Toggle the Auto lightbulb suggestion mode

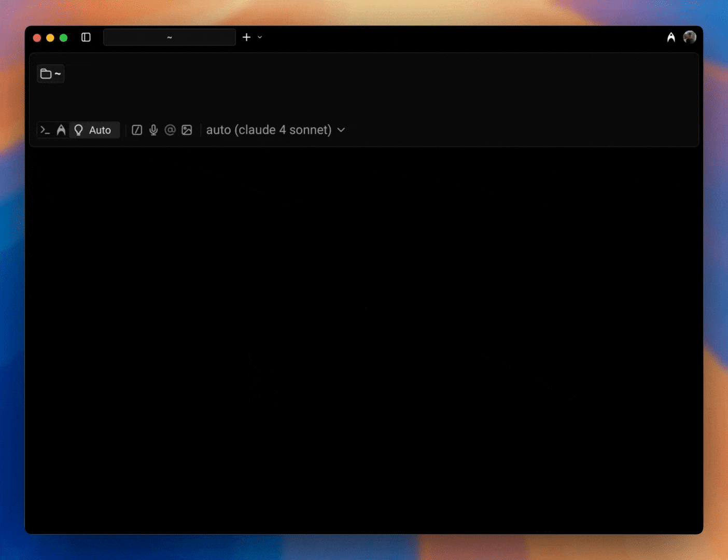coord(78,130)
